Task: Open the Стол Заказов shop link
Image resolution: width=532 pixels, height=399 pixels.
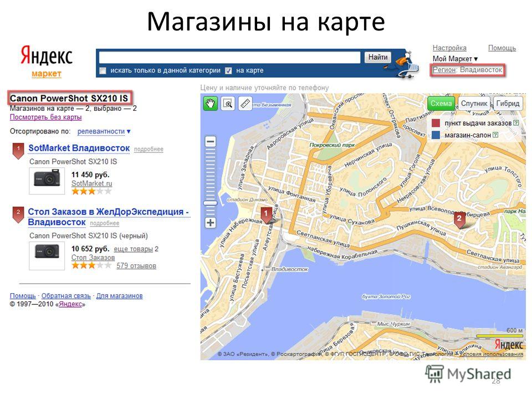Action: click(x=93, y=258)
